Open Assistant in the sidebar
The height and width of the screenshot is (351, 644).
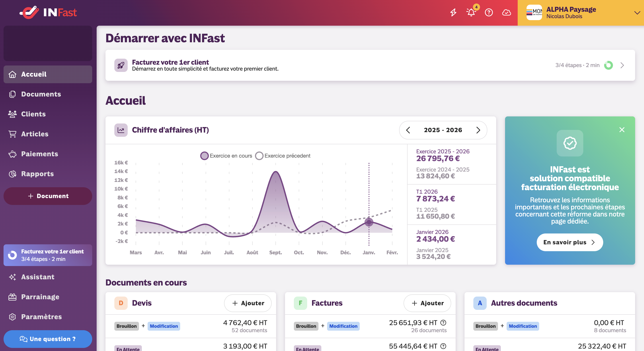pos(48,277)
